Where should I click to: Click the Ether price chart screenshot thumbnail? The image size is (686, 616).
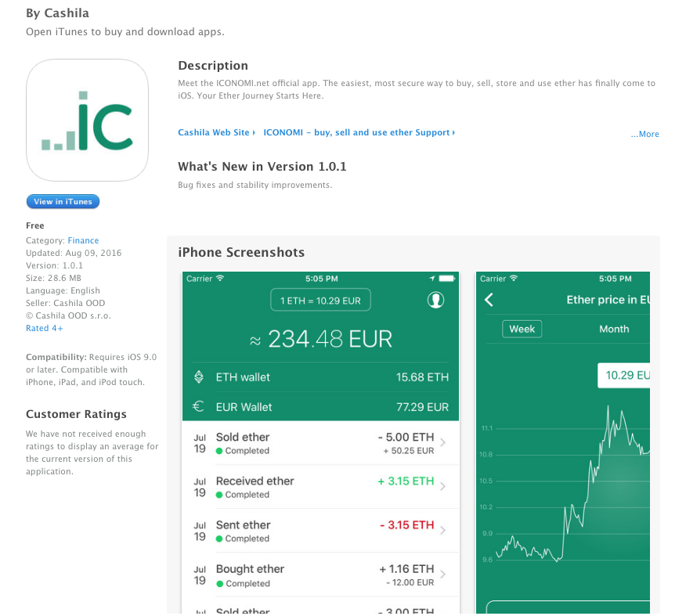(563, 442)
